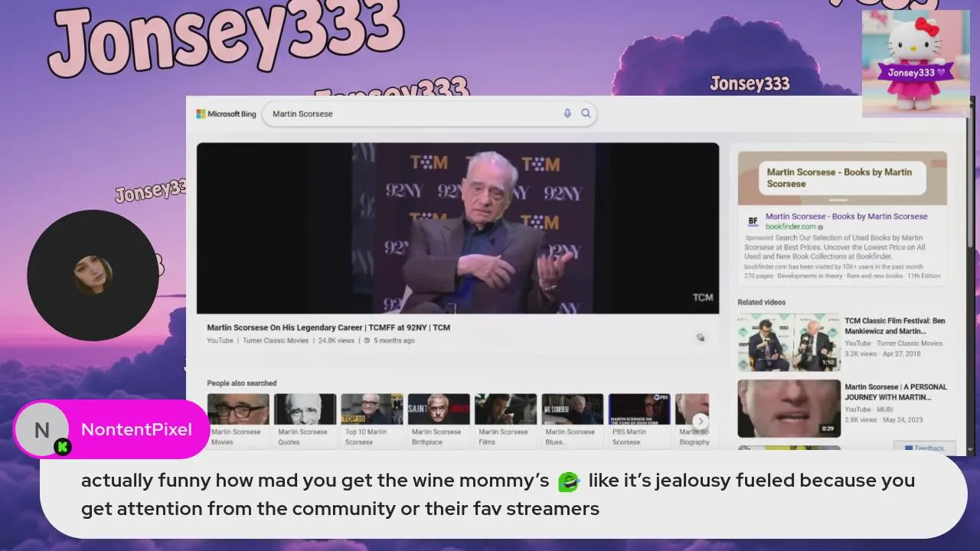Open the Microsoft Bing logo home link
The height and width of the screenshot is (551, 980).
point(226,114)
